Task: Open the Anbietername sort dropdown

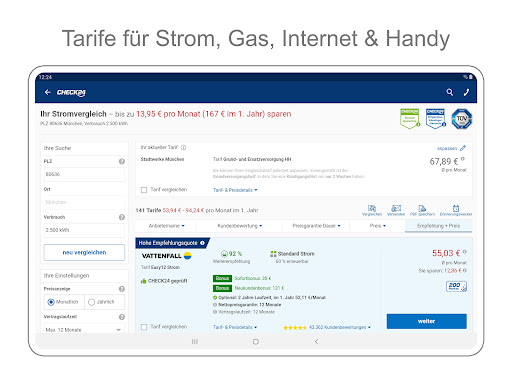Action: pos(166,226)
